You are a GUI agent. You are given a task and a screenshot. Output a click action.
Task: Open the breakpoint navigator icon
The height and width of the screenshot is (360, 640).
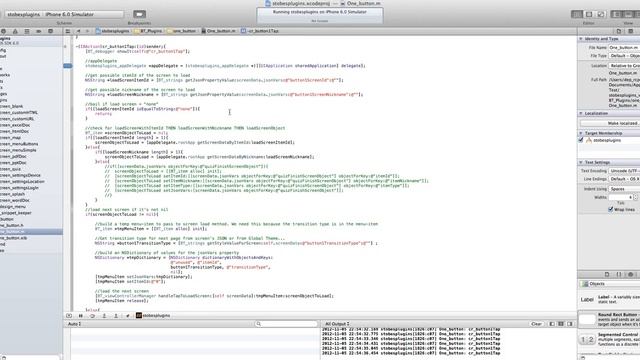pyautogui.click(x=39, y=31)
